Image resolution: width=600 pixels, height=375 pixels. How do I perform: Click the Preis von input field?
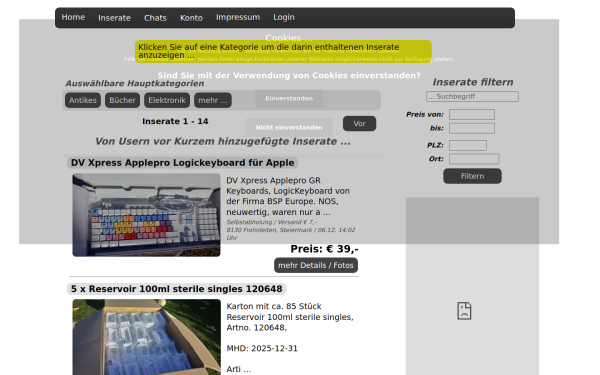(472, 114)
